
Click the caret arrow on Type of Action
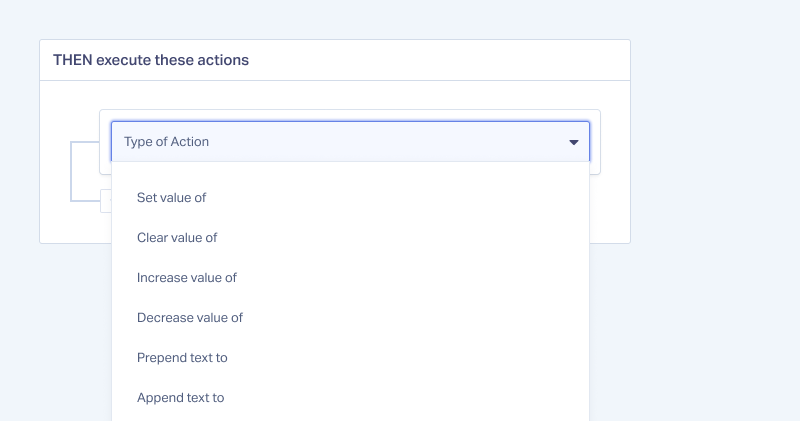point(573,142)
